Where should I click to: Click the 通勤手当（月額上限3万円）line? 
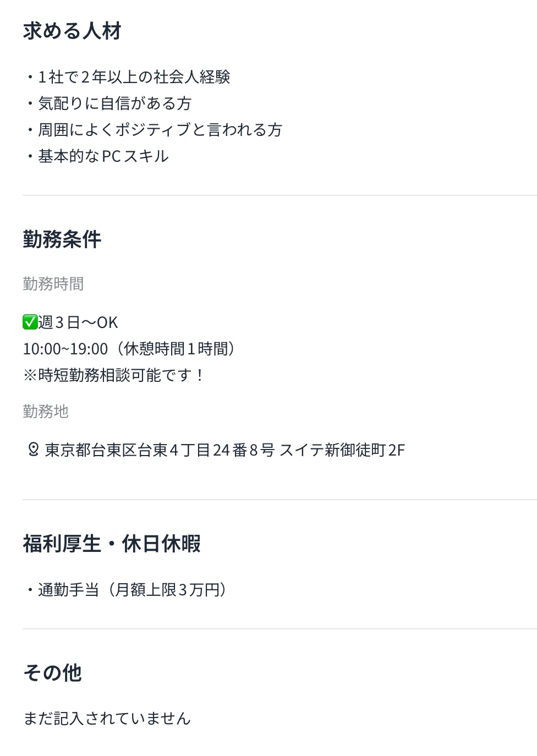point(131,590)
